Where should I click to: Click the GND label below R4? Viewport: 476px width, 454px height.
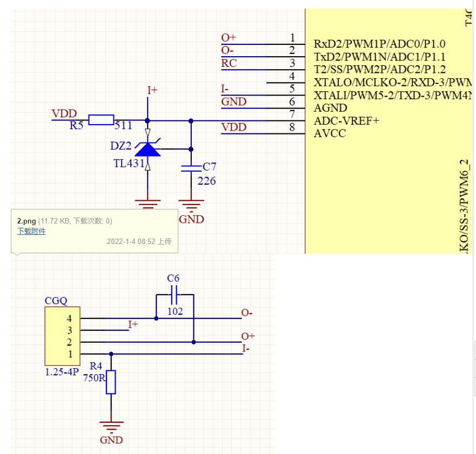(111, 440)
